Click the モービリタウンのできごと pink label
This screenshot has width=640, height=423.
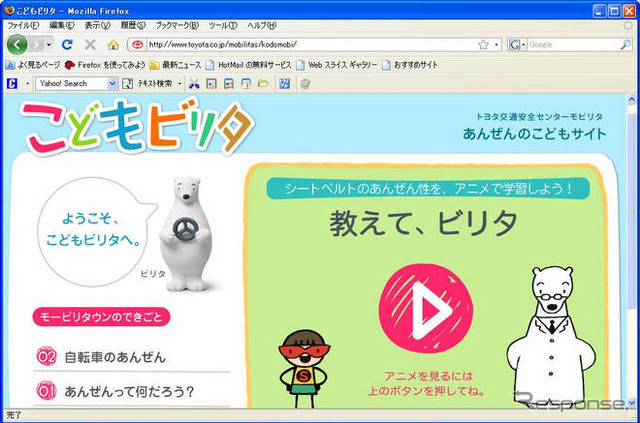pyautogui.click(x=101, y=317)
